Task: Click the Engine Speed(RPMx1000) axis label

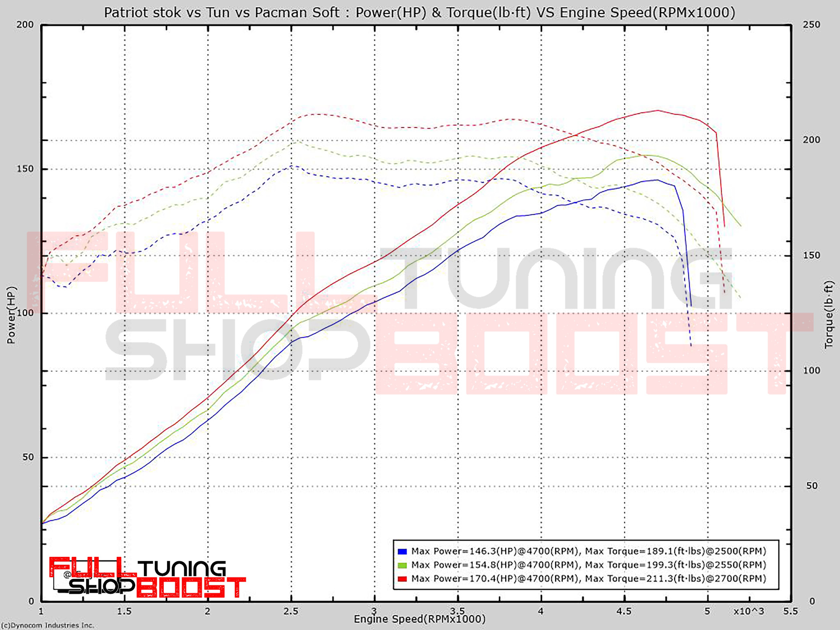Action: point(419,619)
